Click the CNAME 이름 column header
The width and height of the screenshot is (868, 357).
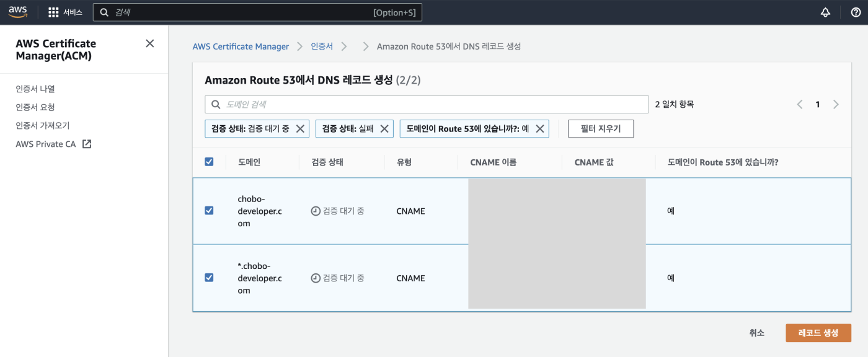pos(494,162)
